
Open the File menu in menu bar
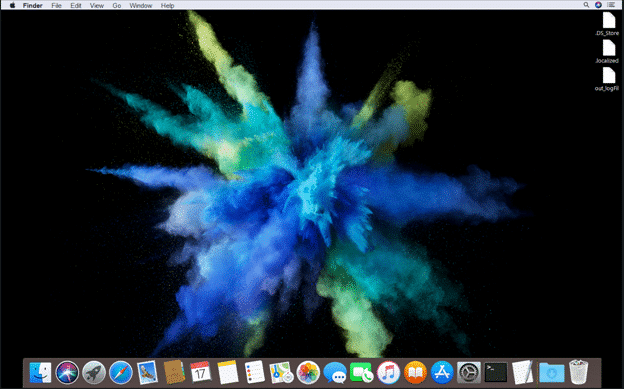tap(56, 6)
